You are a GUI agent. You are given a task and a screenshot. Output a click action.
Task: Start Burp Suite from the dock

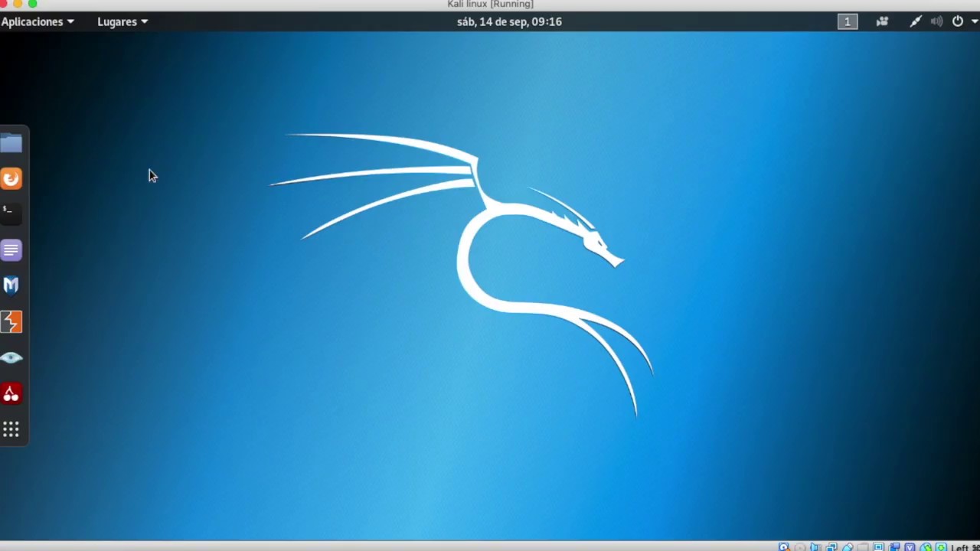coord(11,322)
